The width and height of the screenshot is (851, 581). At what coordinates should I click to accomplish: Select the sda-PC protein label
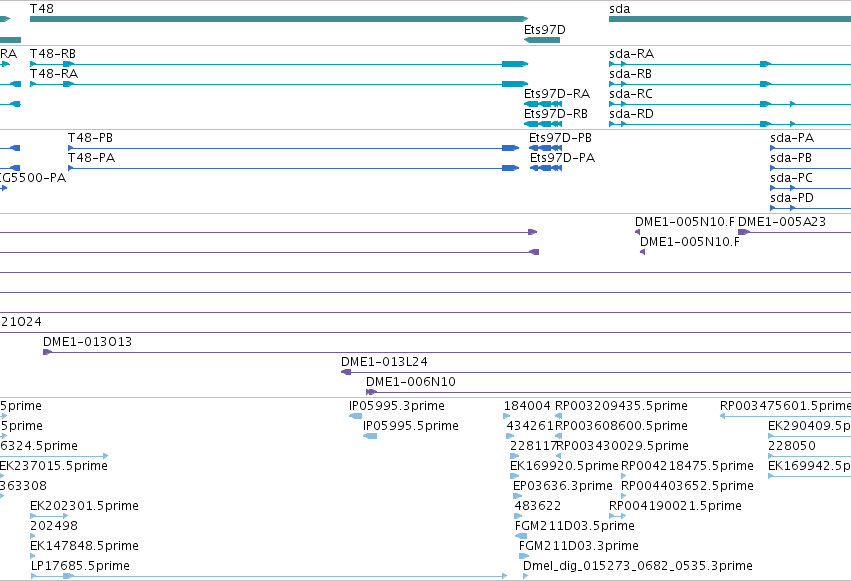click(791, 178)
